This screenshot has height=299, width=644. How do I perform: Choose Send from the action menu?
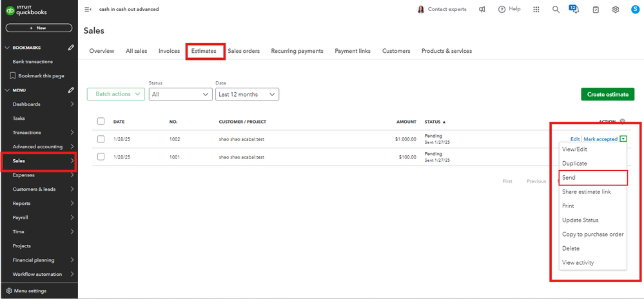coord(592,178)
